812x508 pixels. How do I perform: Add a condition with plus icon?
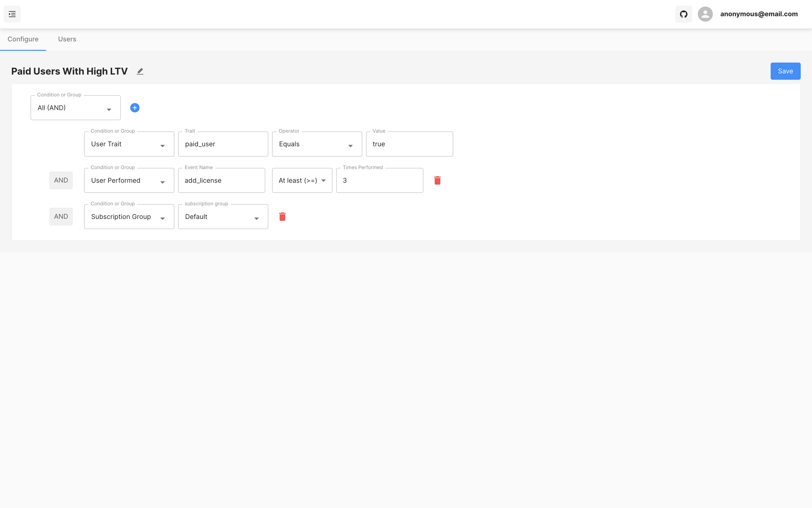click(x=135, y=108)
